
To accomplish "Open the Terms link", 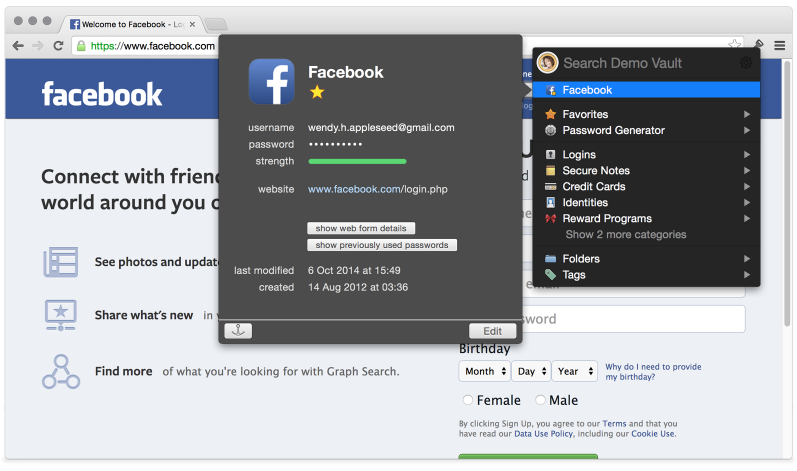I will tap(614, 423).
